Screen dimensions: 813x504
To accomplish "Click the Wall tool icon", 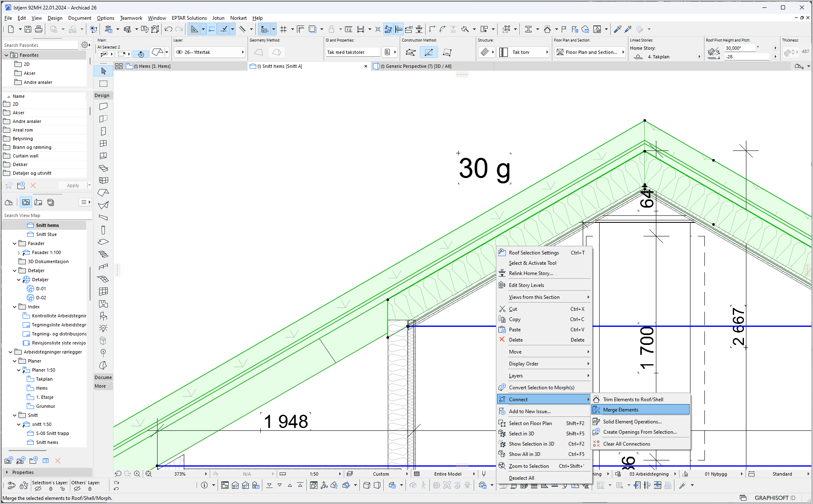I will [x=103, y=106].
